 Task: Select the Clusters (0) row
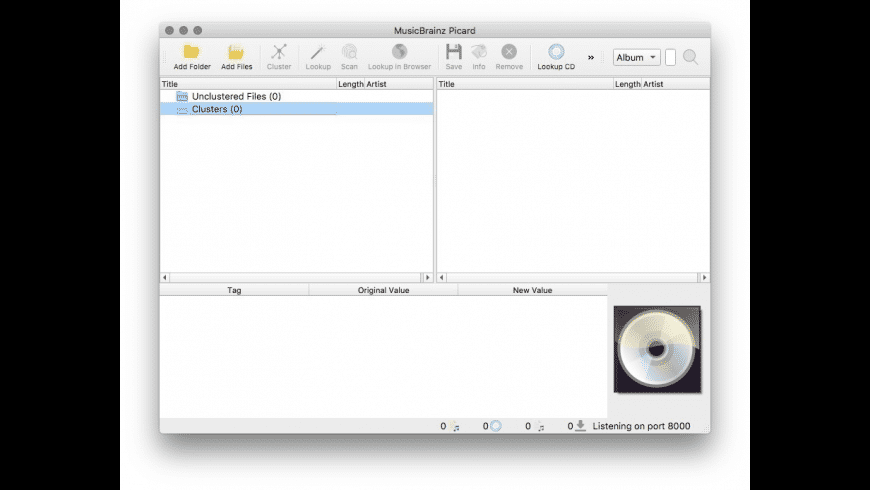pos(296,109)
